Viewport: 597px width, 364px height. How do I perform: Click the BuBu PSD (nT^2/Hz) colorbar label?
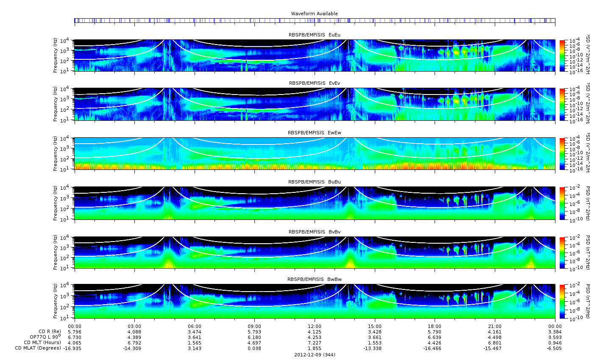click(588, 203)
